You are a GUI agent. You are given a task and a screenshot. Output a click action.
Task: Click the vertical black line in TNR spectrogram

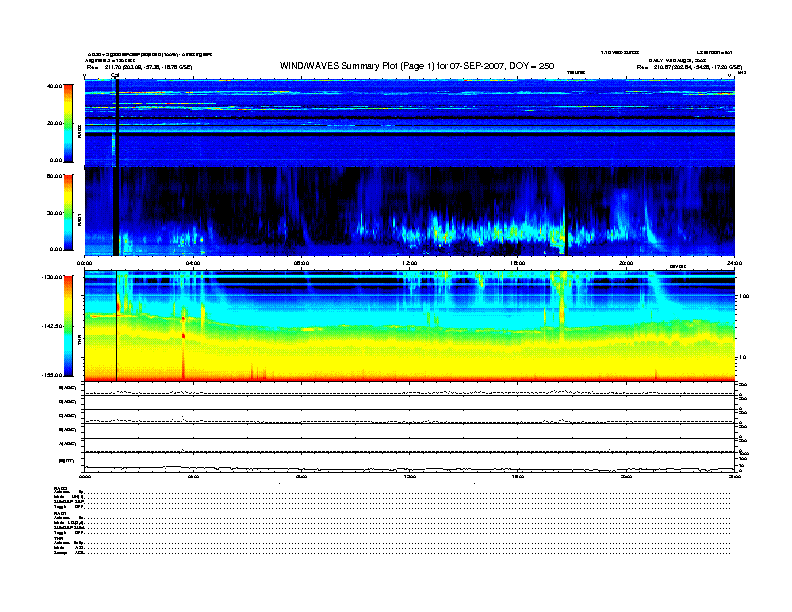tap(117, 326)
